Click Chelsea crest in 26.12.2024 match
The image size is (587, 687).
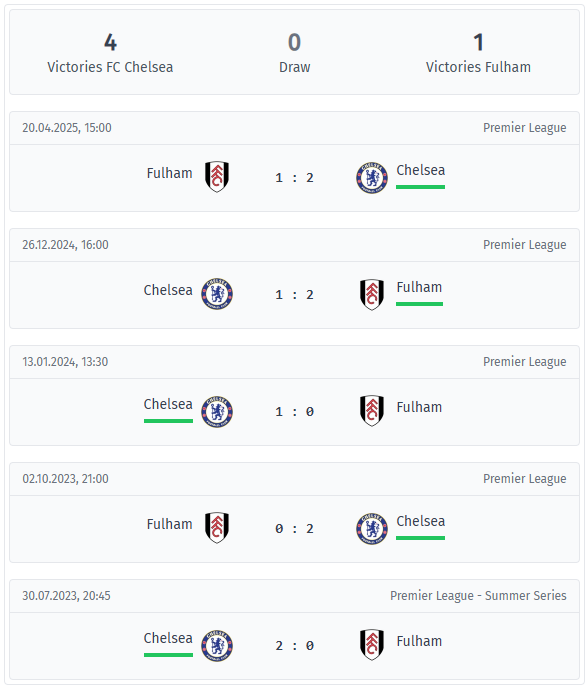(x=217, y=294)
